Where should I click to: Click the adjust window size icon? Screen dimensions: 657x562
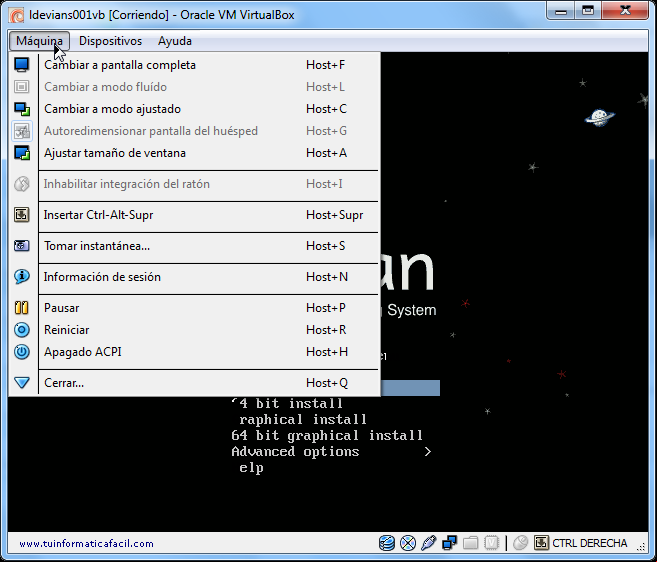coord(22,153)
